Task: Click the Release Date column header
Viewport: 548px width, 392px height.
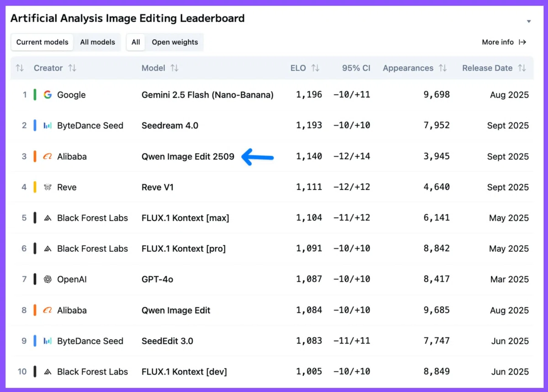Action: 487,68
